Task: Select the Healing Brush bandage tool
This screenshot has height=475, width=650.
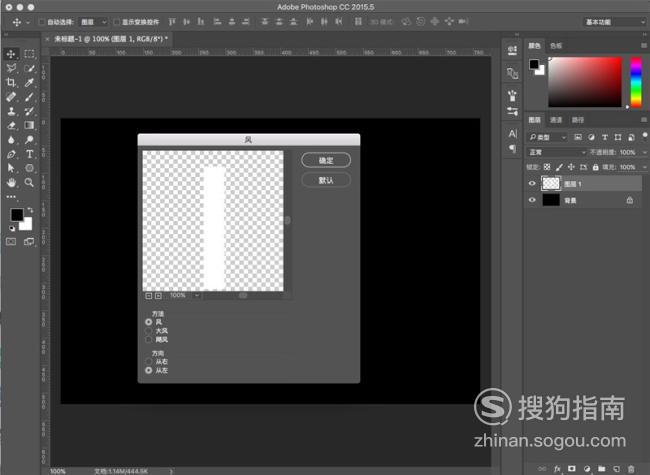Action: point(11,97)
